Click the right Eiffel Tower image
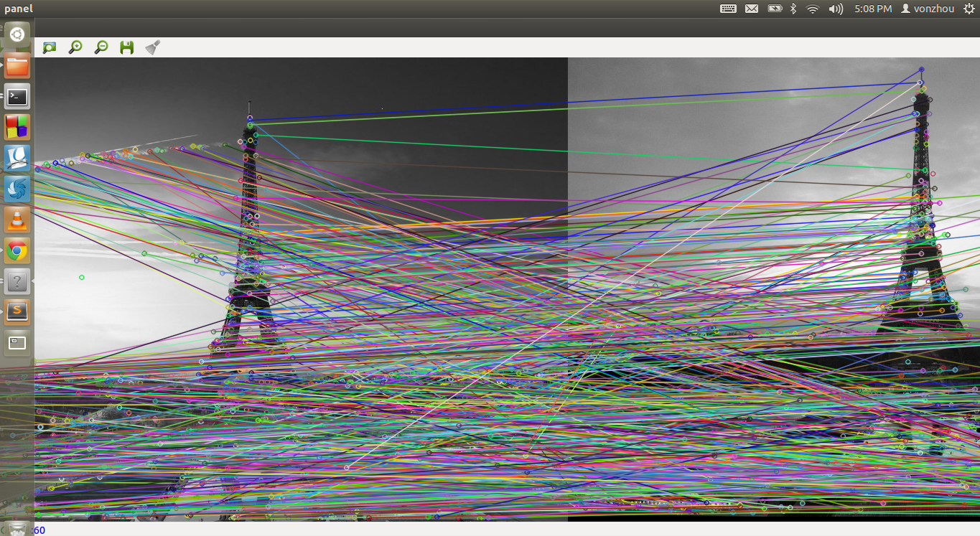The height and width of the screenshot is (536, 980). 774,289
